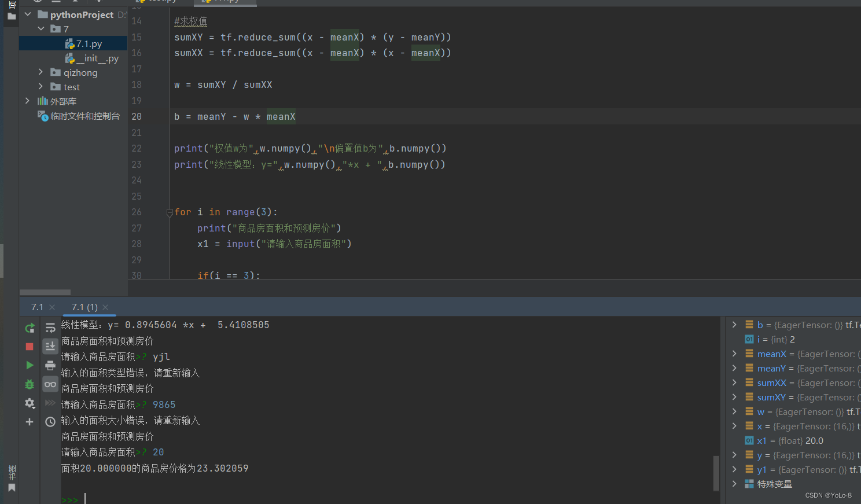
Task: Collapse the pythonProject root node
Action: (x=28, y=14)
